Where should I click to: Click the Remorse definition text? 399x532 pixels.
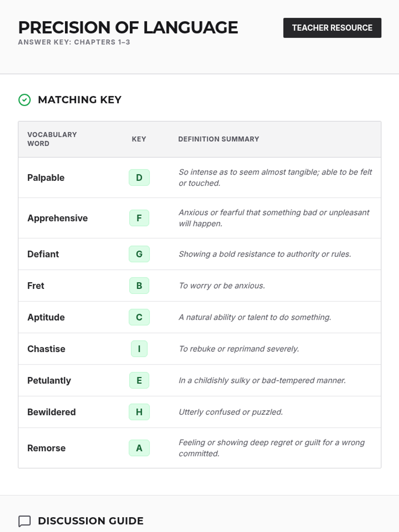(271, 448)
